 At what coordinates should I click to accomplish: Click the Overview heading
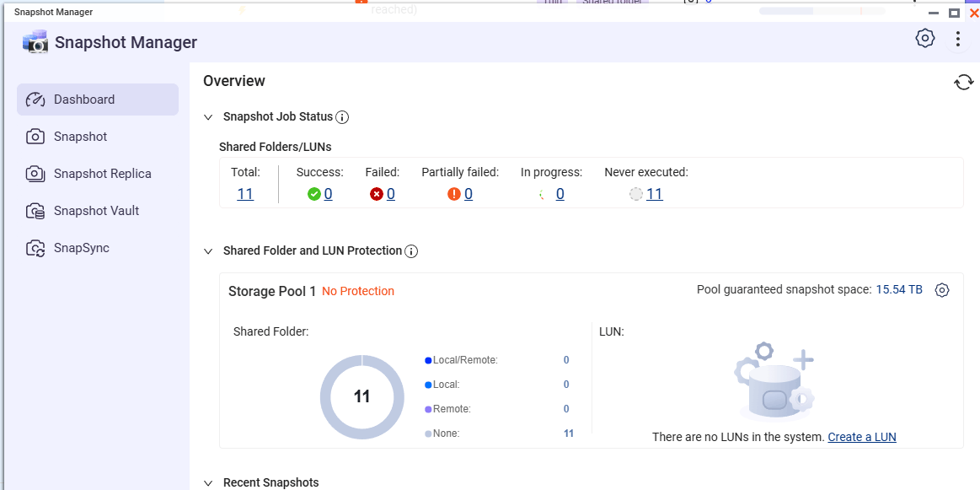tap(234, 81)
